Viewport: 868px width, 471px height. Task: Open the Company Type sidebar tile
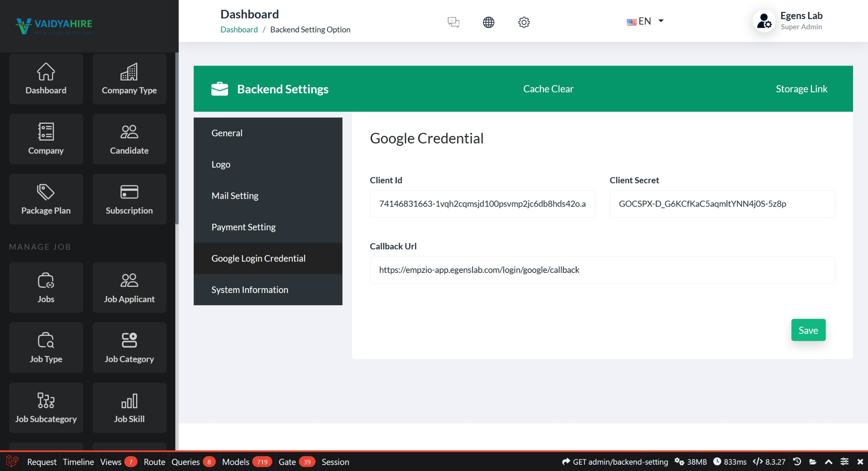click(129, 79)
